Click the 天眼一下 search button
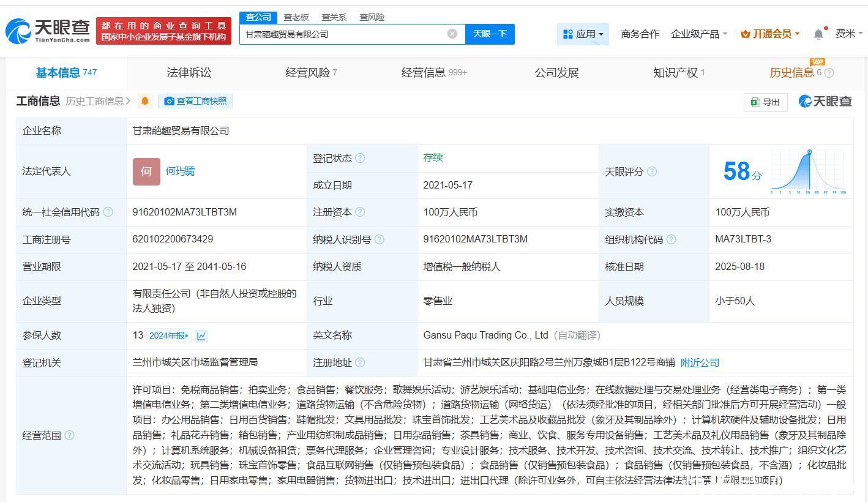 490,34
